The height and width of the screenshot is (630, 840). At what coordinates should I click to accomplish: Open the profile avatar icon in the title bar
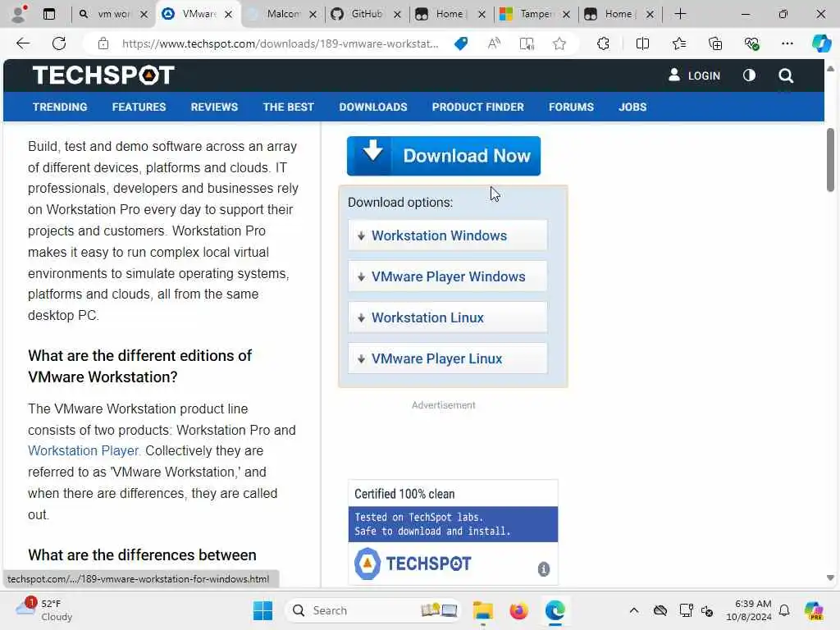19,14
